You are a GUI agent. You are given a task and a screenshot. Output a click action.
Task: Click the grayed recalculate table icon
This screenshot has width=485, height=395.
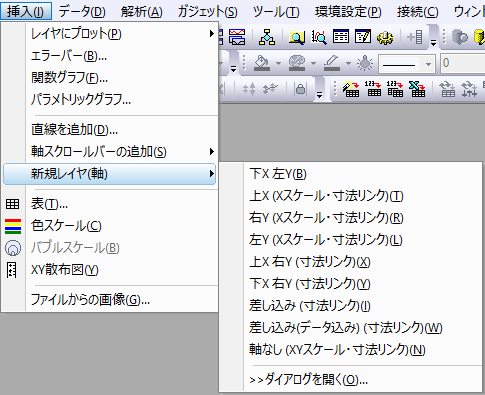[x=447, y=89]
